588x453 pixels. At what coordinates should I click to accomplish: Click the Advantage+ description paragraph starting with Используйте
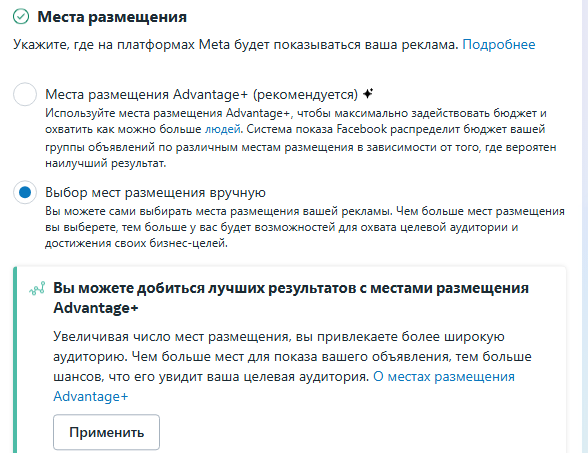click(300, 138)
